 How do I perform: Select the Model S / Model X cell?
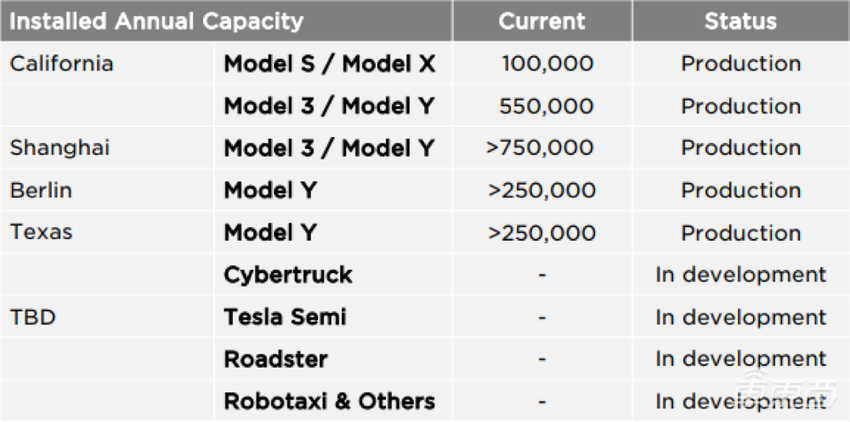(329, 64)
